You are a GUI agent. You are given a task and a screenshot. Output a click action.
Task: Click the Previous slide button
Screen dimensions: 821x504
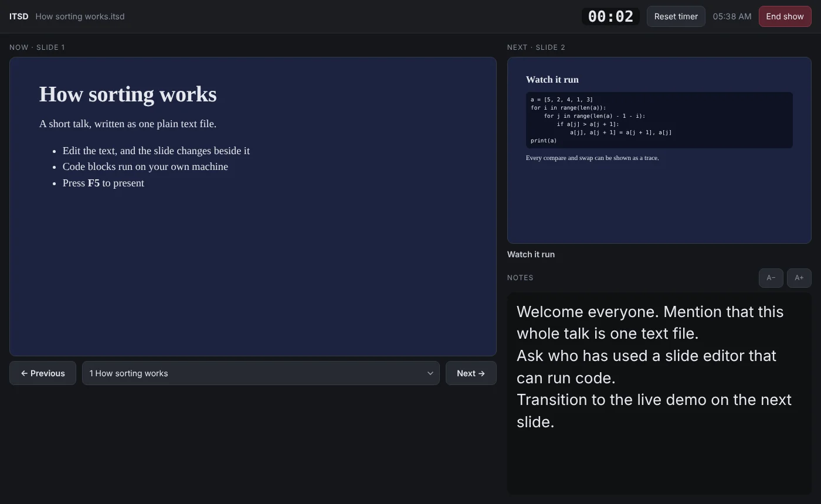click(x=43, y=373)
